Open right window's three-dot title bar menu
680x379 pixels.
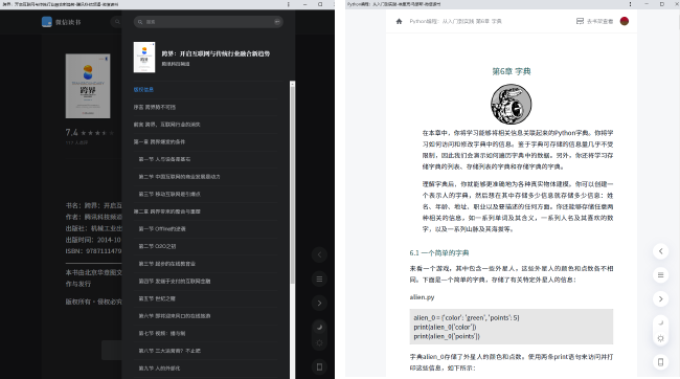630,4
